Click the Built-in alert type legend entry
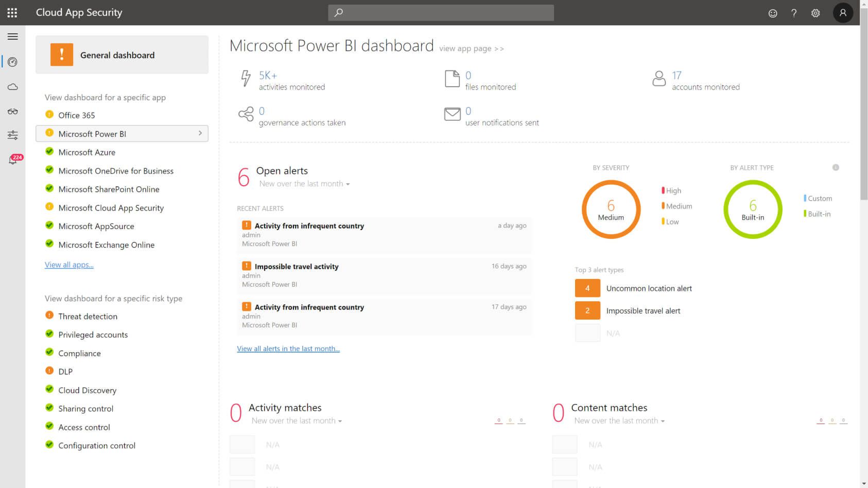The image size is (868, 488). click(x=817, y=214)
